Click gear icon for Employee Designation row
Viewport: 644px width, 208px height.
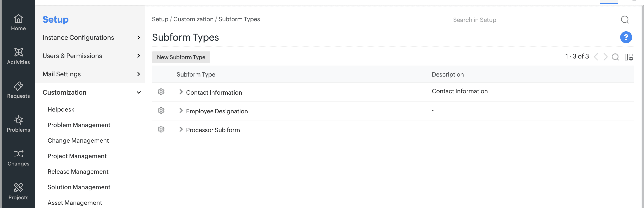pyautogui.click(x=161, y=111)
